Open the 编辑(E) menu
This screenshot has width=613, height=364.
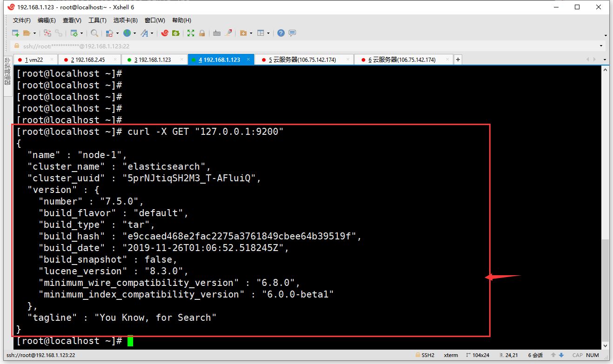click(47, 20)
